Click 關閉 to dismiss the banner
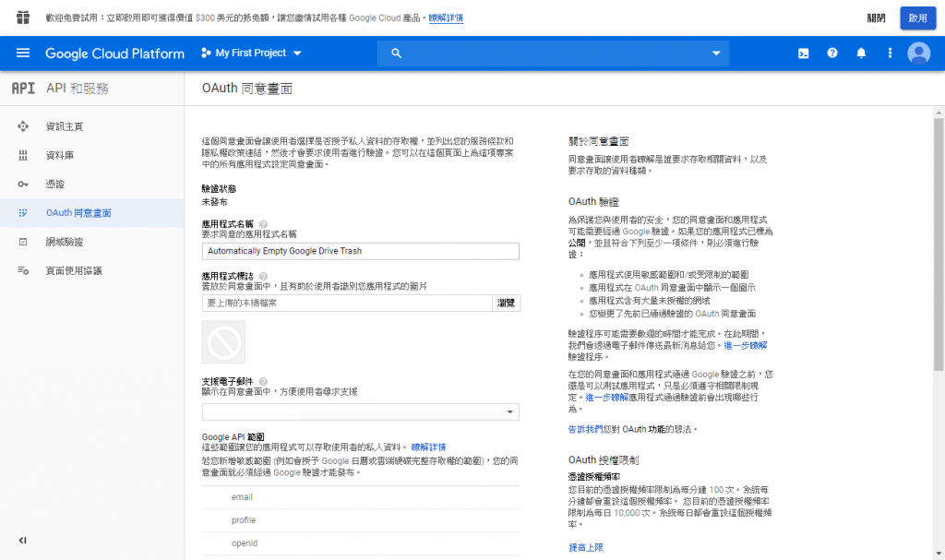Screen dimensions: 945x560 [876, 18]
